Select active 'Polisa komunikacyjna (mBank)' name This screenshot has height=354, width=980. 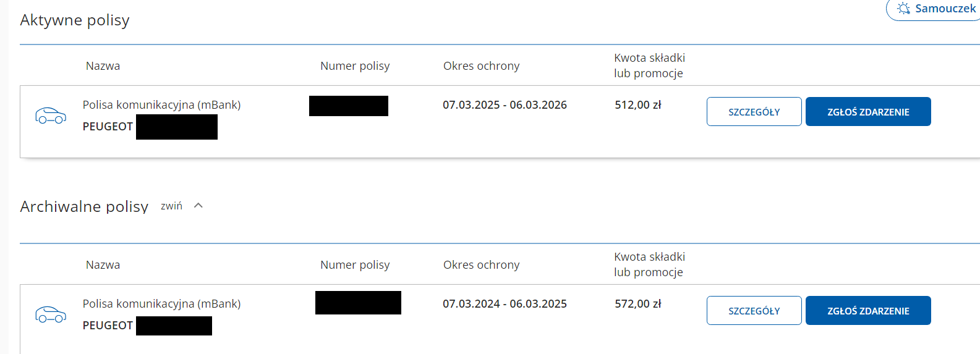(x=161, y=105)
